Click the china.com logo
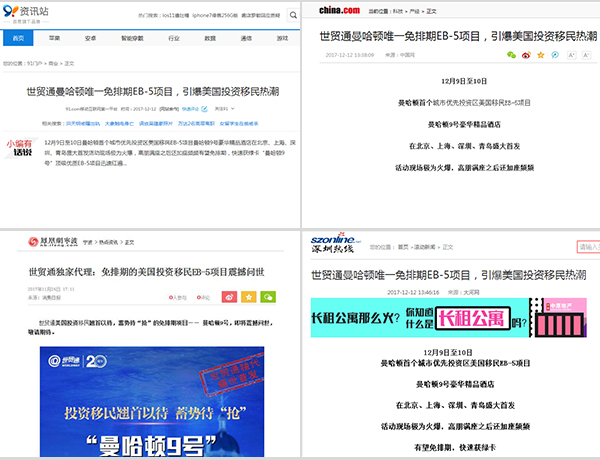600x460 pixels. pos(339,10)
